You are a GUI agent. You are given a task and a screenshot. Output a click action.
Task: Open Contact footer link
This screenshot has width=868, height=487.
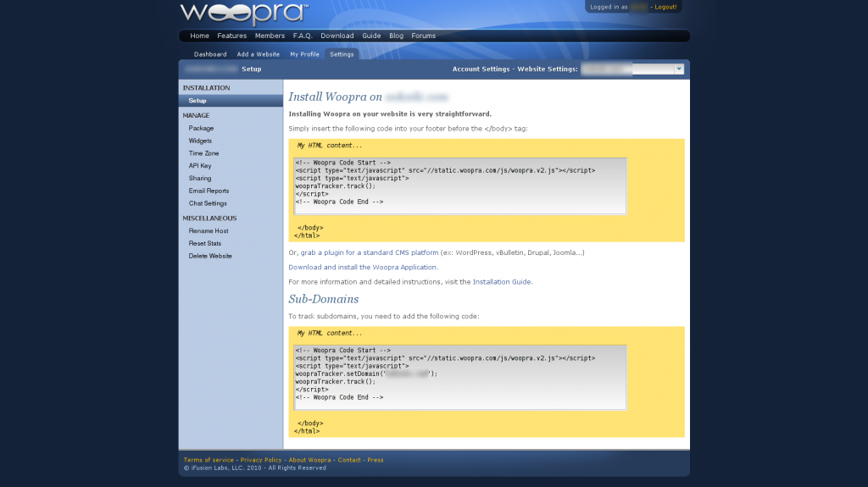coord(349,460)
